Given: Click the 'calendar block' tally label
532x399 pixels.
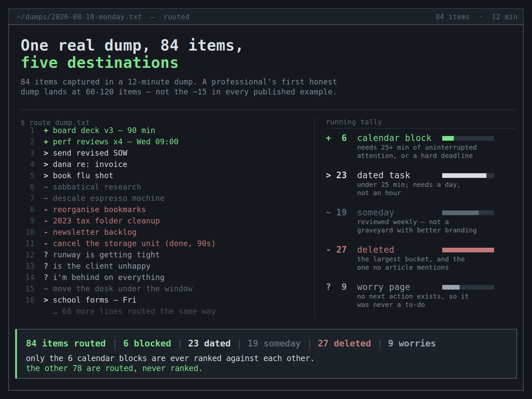Looking at the screenshot, I should [x=394, y=138].
